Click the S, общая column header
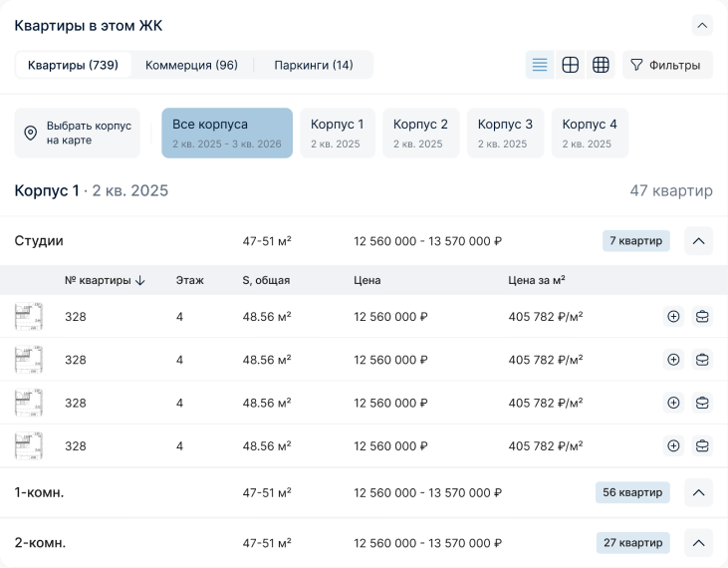The image size is (728, 568). 266,281
